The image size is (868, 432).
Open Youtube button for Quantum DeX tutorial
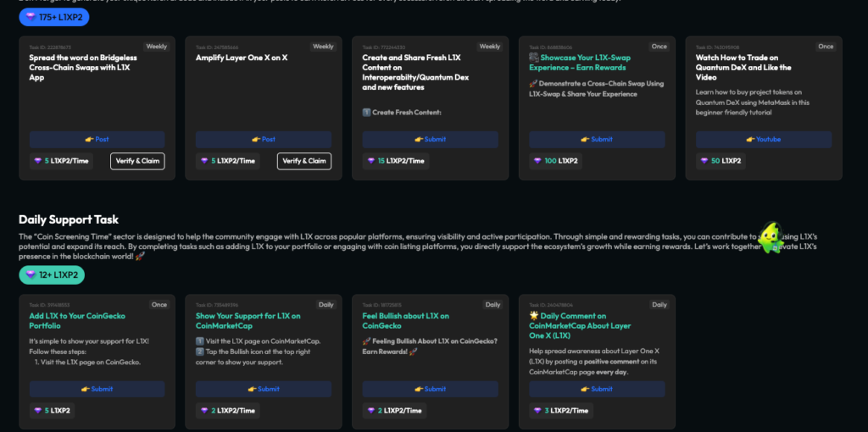(764, 140)
